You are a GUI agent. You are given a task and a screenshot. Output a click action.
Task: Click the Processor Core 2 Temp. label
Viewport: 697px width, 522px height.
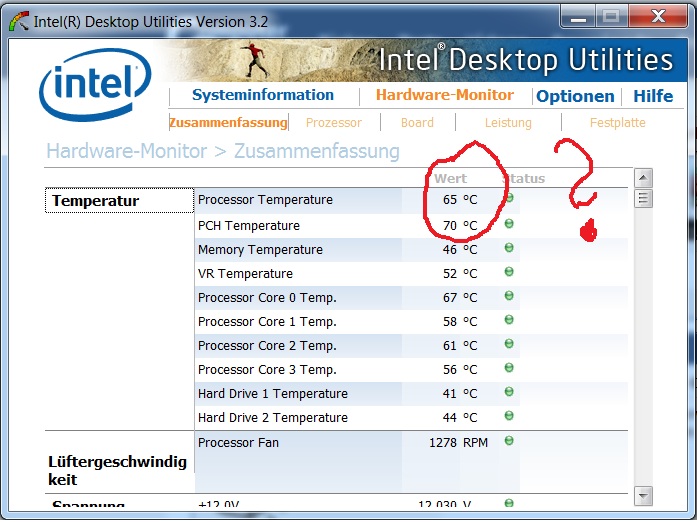tap(267, 346)
